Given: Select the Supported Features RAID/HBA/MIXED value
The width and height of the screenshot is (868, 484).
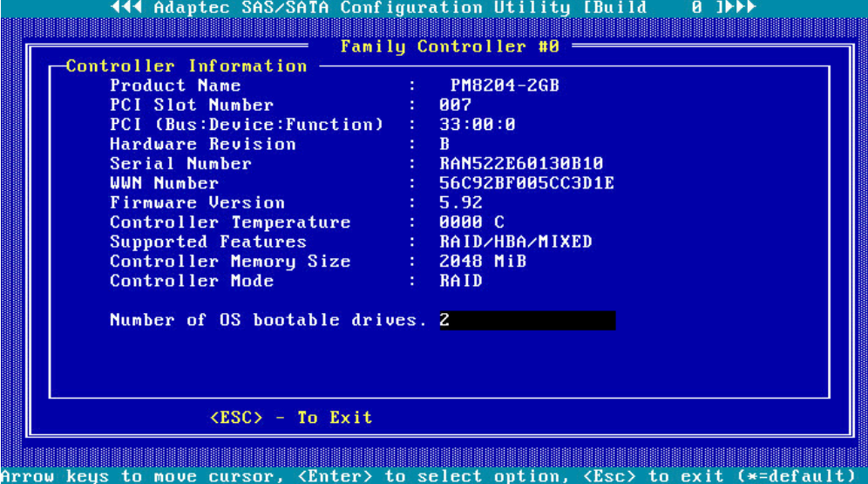Looking at the screenshot, I should (x=516, y=242).
